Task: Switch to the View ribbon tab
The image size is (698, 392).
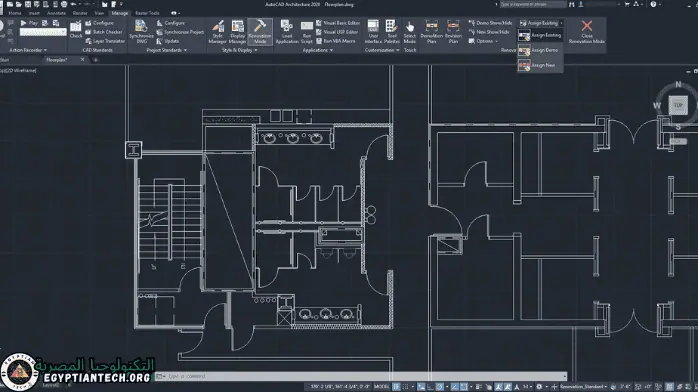Action: point(99,13)
